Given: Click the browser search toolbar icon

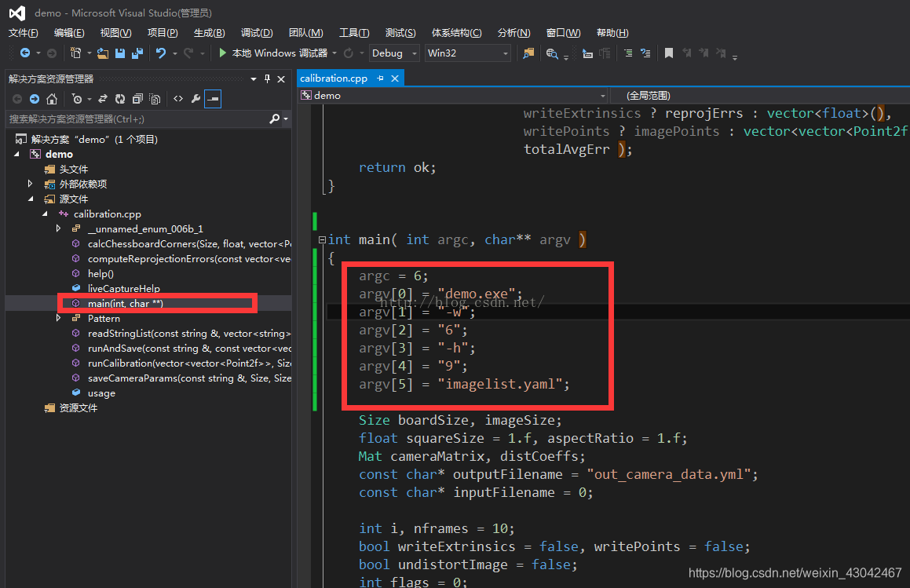Looking at the screenshot, I should click(x=552, y=54).
